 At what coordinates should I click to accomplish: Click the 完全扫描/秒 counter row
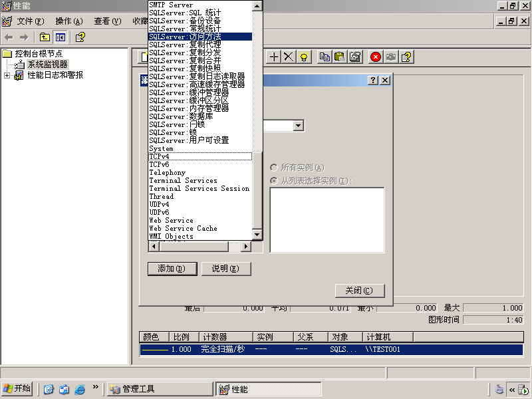(331, 350)
